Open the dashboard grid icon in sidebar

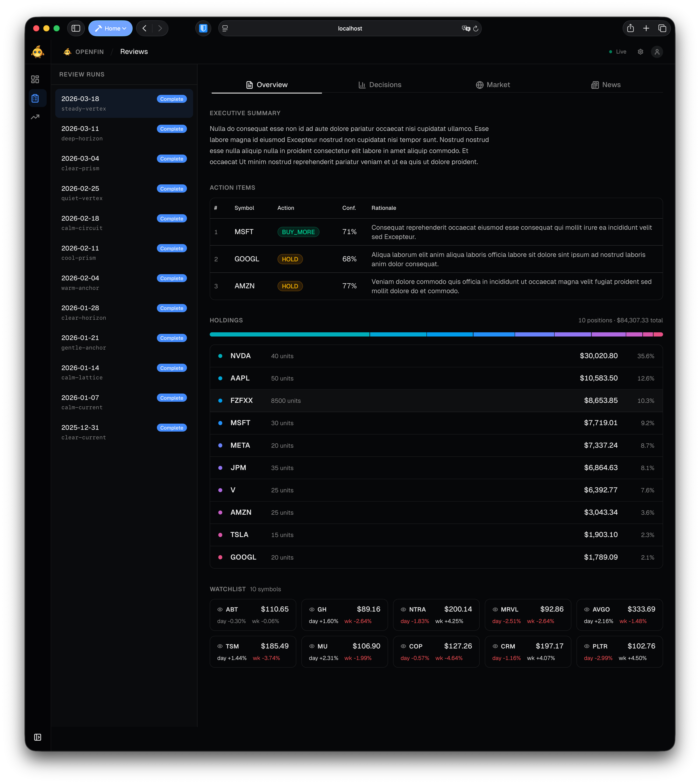click(x=35, y=79)
